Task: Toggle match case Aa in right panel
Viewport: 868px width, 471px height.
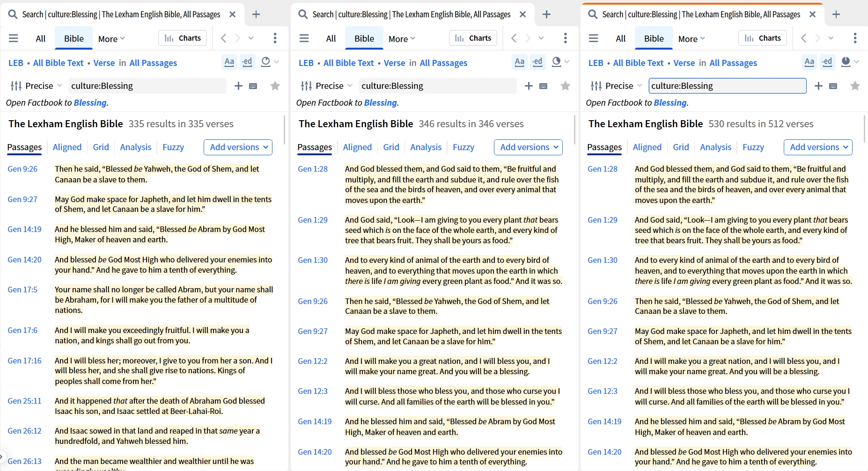Action: [809, 62]
